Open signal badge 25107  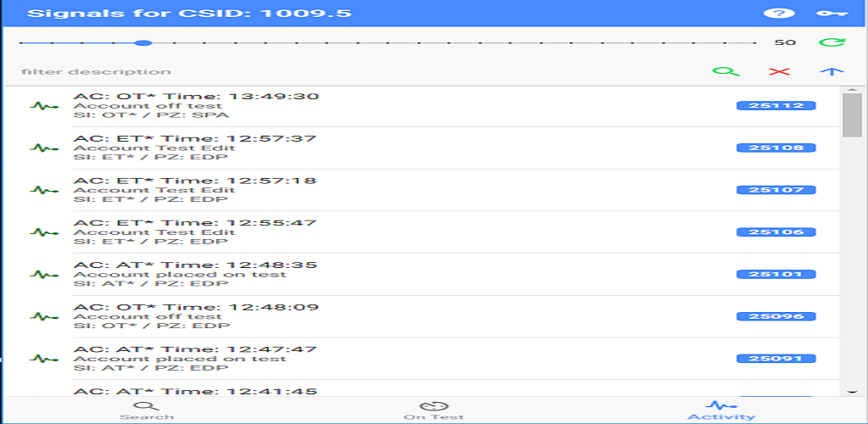pyautogui.click(x=776, y=190)
